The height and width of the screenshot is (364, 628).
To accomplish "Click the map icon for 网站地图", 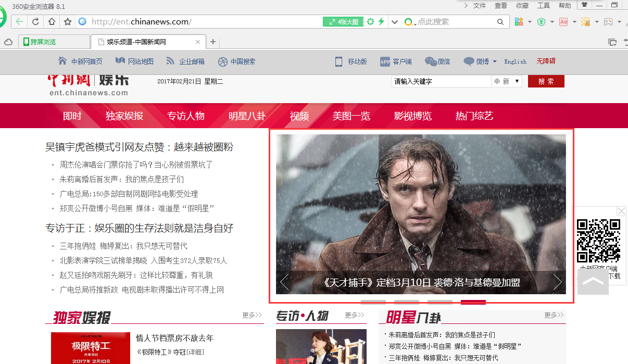I will [x=120, y=61].
